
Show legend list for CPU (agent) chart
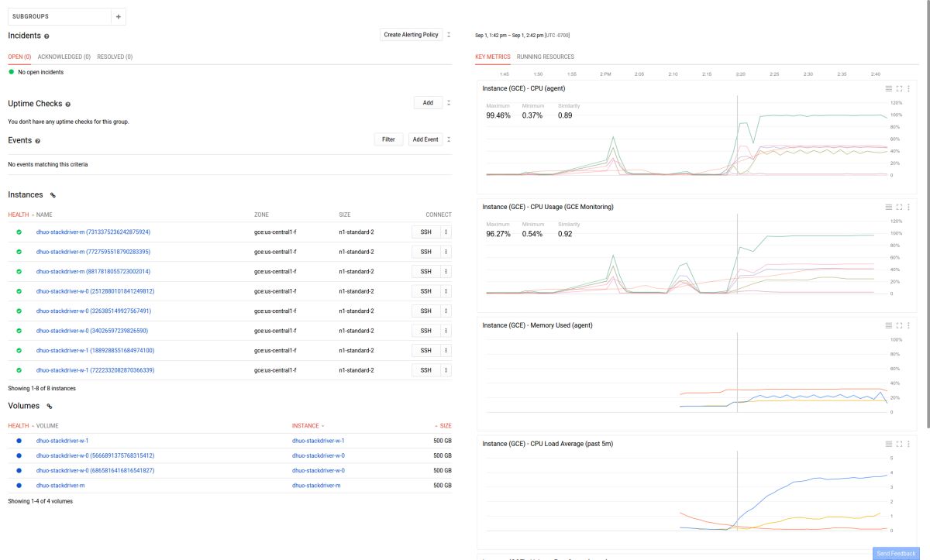(x=889, y=88)
